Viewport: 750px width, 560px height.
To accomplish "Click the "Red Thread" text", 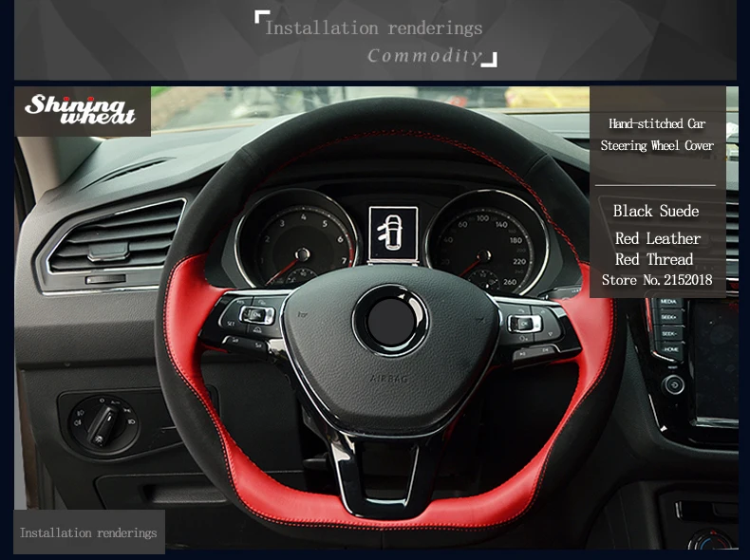I will [654, 259].
